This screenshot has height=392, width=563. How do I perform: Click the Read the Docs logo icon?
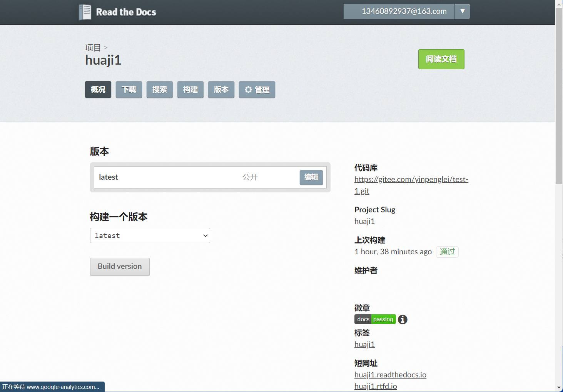85,12
